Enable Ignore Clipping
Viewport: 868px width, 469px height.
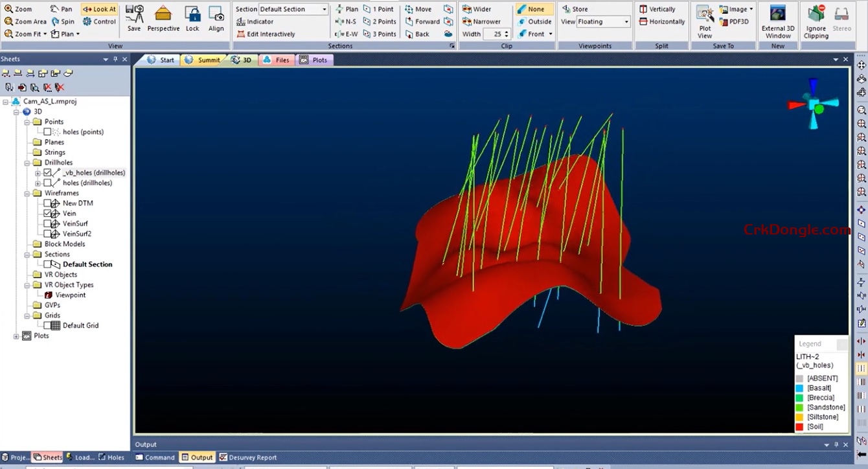point(815,21)
